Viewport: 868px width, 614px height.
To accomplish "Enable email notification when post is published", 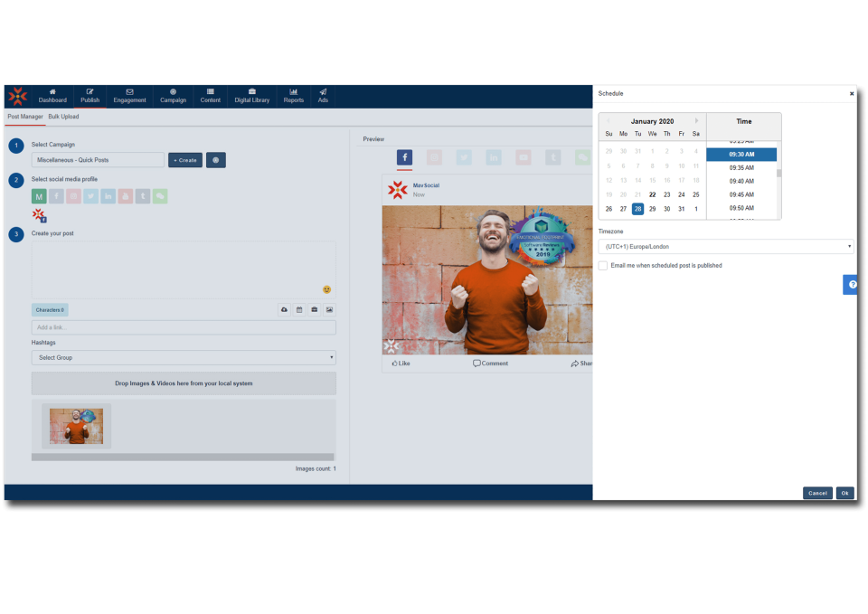I will (603, 266).
